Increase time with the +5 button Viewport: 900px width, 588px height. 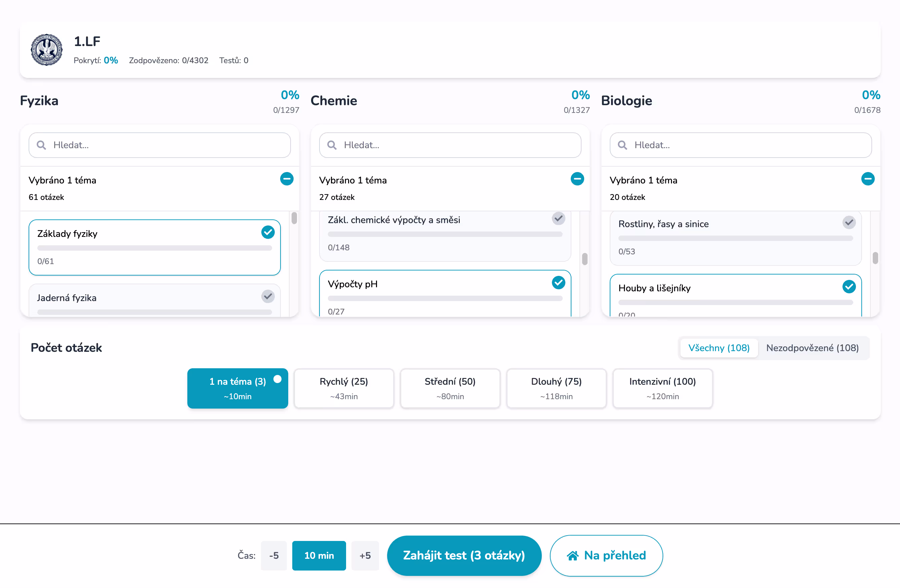click(365, 555)
